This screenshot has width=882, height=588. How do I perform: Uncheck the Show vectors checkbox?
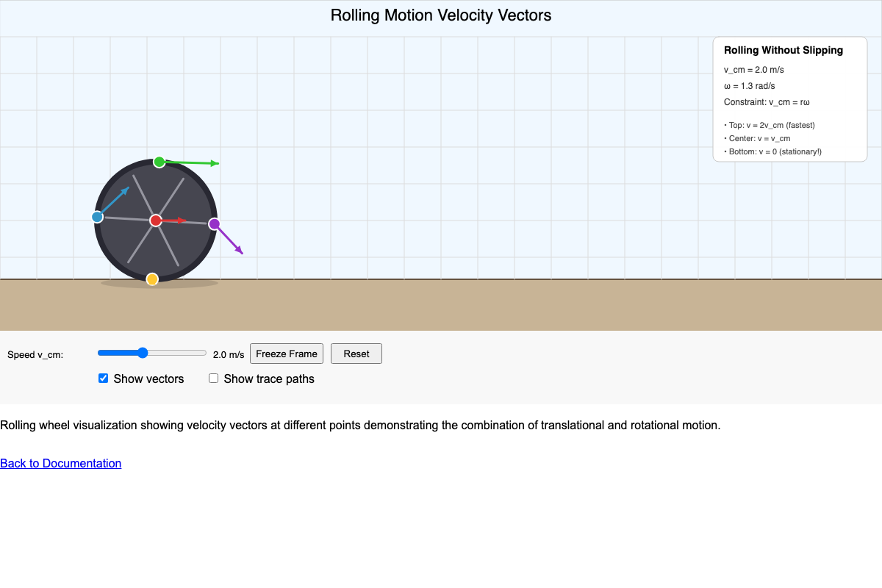[x=103, y=378]
